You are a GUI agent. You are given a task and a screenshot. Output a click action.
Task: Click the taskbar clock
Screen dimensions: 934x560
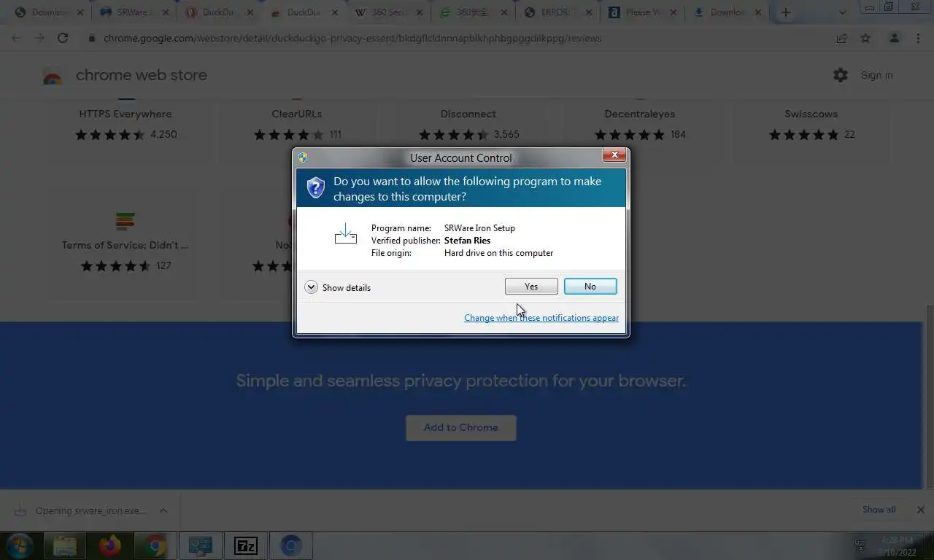pyautogui.click(x=898, y=546)
